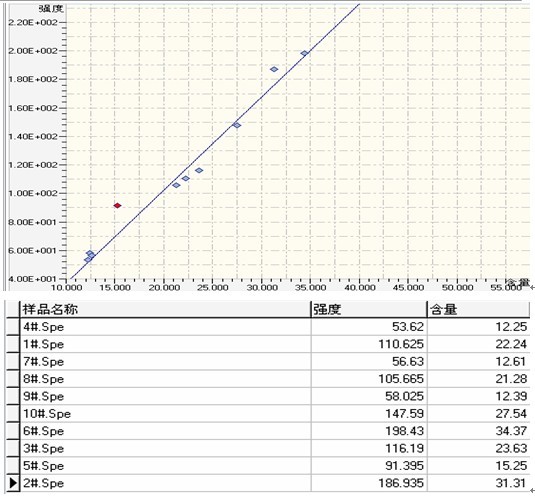Click the content value 23.63

coord(511,449)
